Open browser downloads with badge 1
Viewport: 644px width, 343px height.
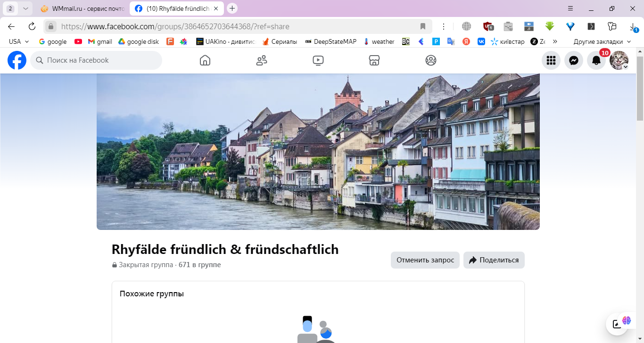click(x=634, y=26)
